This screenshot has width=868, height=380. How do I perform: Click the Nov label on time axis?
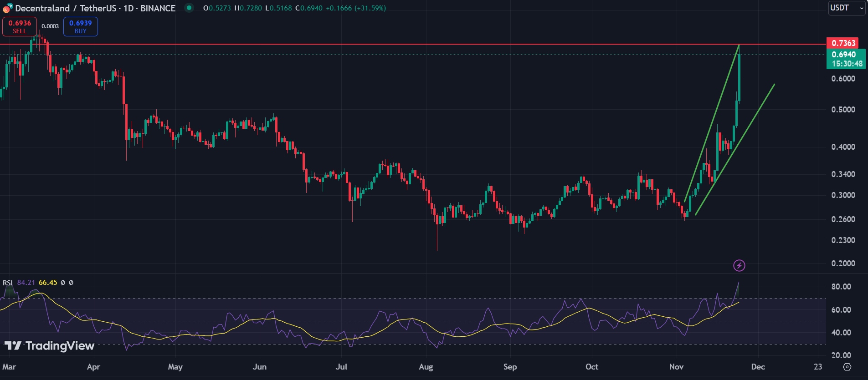tap(677, 367)
